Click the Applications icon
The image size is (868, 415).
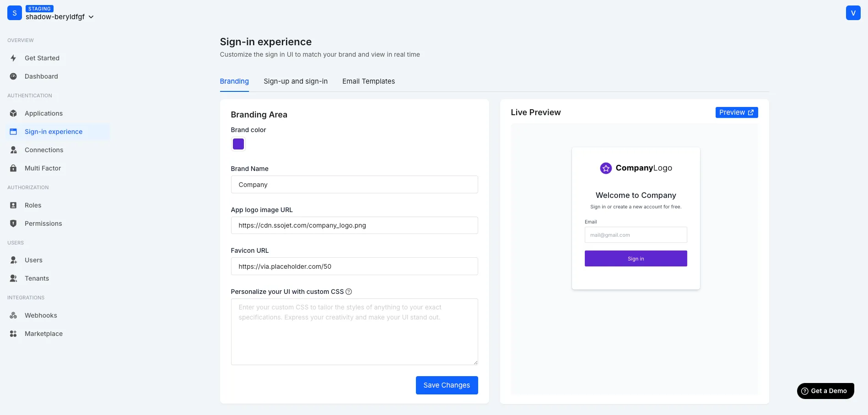[13, 113]
